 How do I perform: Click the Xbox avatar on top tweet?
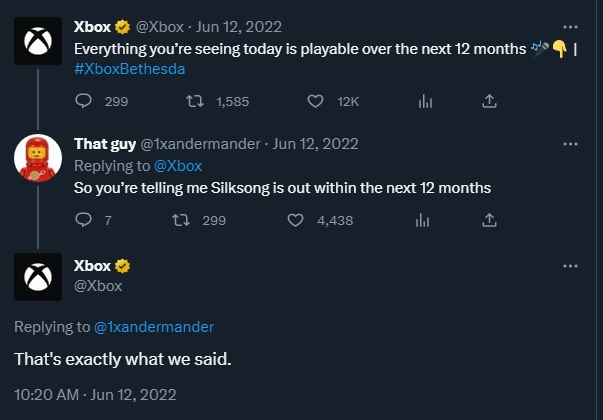click(x=38, y=41)
